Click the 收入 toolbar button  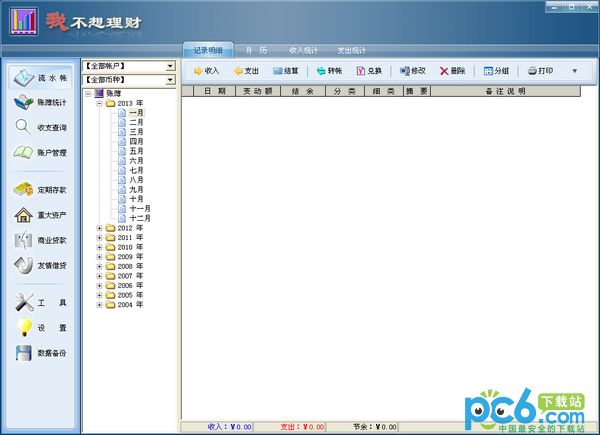pyautogui.click(x=205, y=71)
